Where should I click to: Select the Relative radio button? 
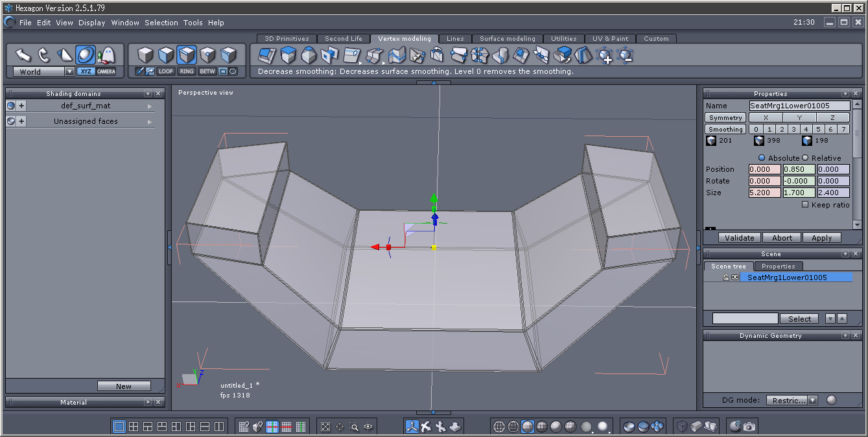coord(806,158)
